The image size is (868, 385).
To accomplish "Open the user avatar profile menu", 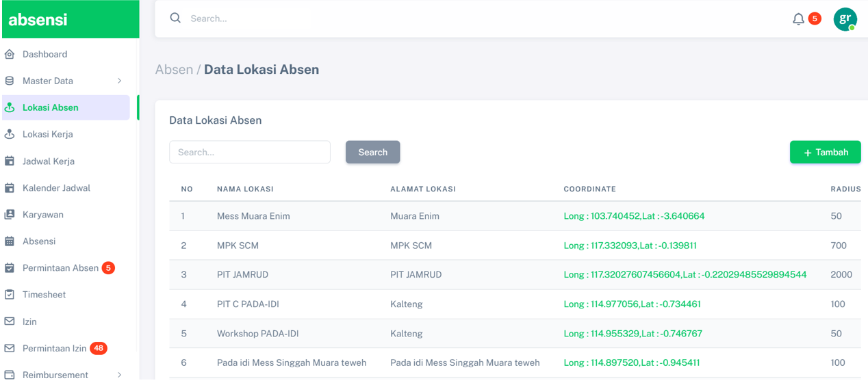I will click(x=845, y=19).
